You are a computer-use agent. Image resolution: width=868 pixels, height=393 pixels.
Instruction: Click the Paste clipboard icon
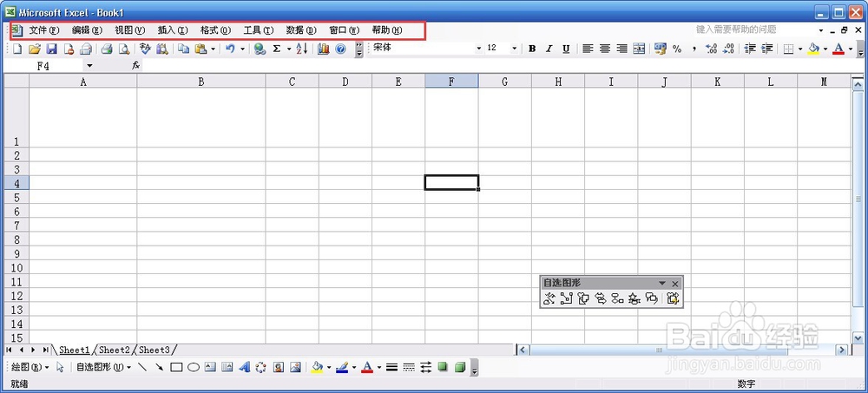point(201,49)
